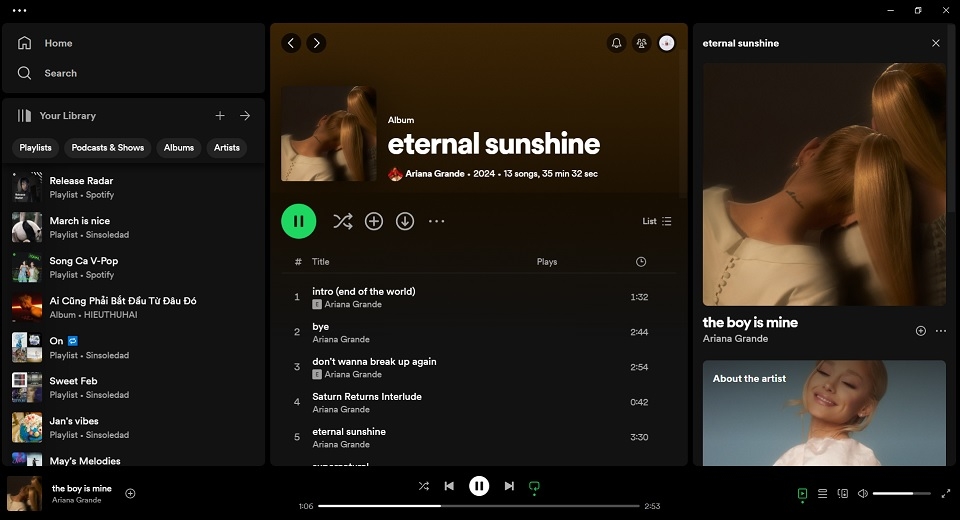Image resolution: width=960 pixels, height=520 pixels.
Task: Sort by the Plays column header
Action: (x=547, y=262)
